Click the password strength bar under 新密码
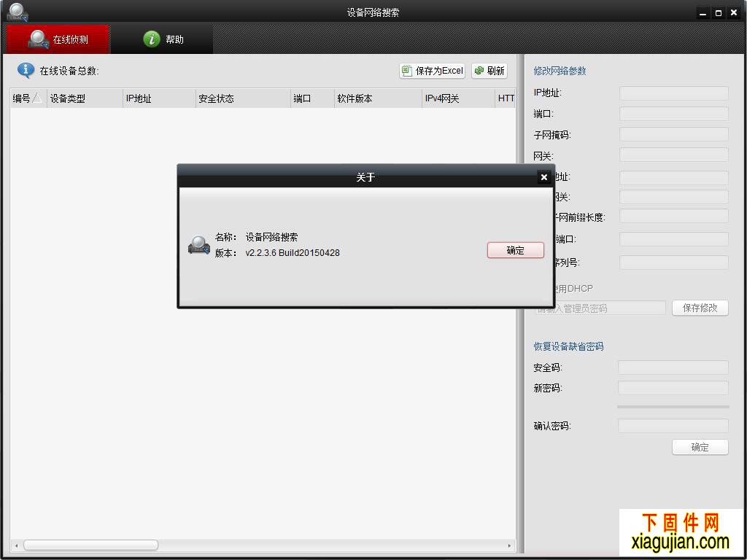747x560 pixels. [673, 407]
